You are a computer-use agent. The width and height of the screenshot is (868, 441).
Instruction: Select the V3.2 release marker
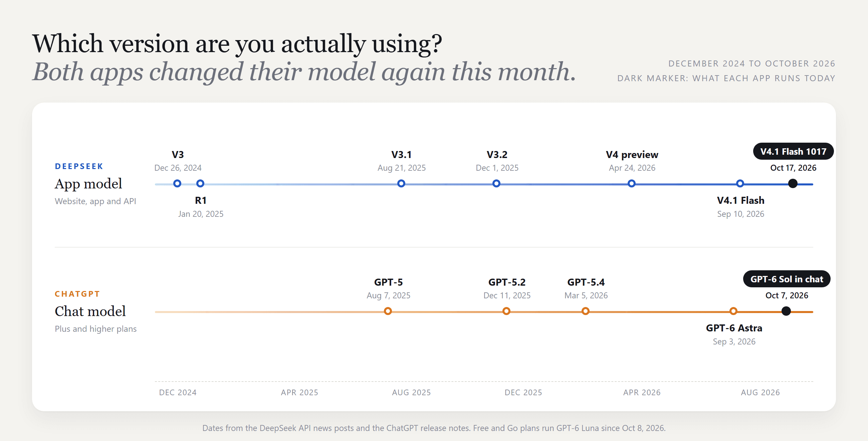496,183
